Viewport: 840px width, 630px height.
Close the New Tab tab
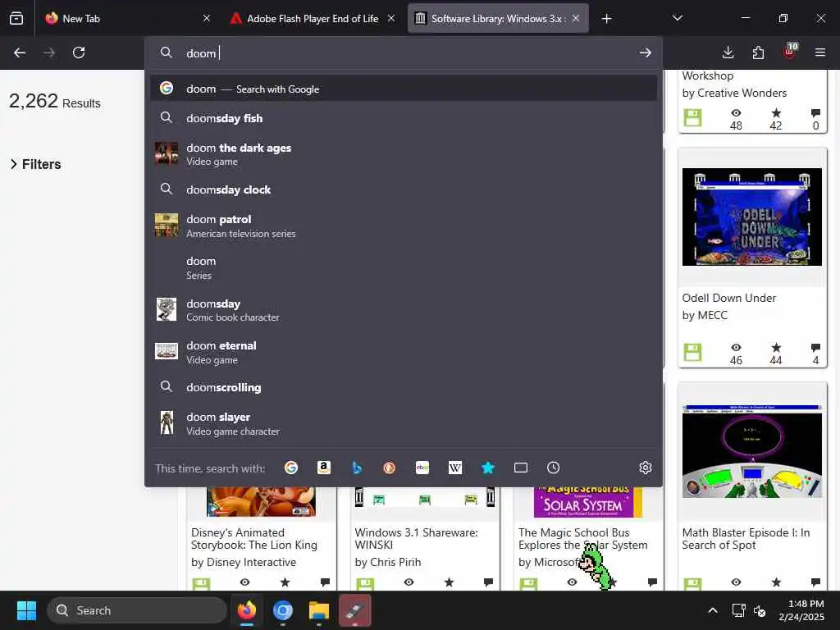207,19
